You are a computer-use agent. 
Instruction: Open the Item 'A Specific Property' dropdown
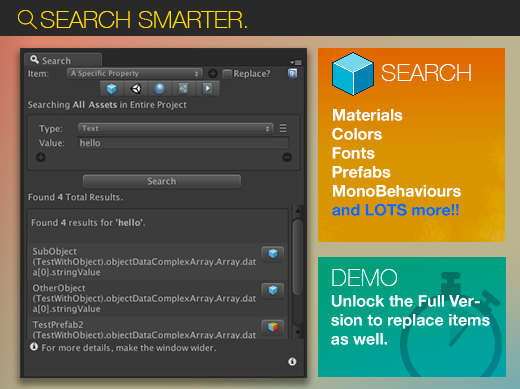click(x=135, y=73)
